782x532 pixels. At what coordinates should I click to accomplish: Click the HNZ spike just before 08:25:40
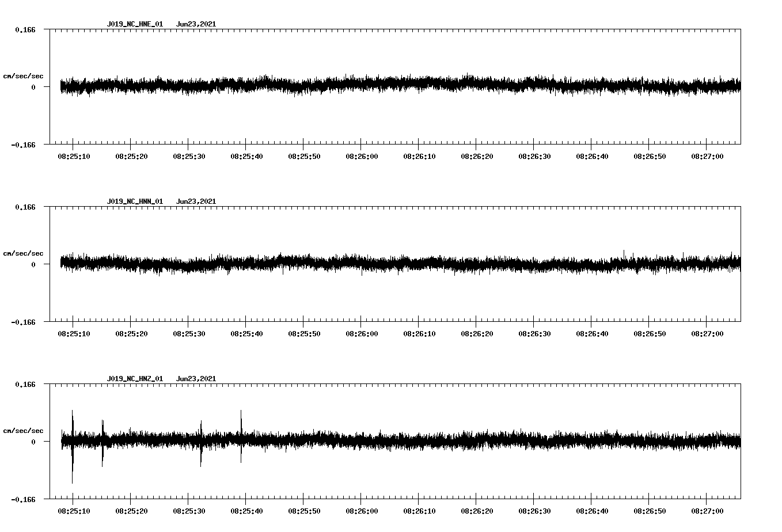(241, 436)
